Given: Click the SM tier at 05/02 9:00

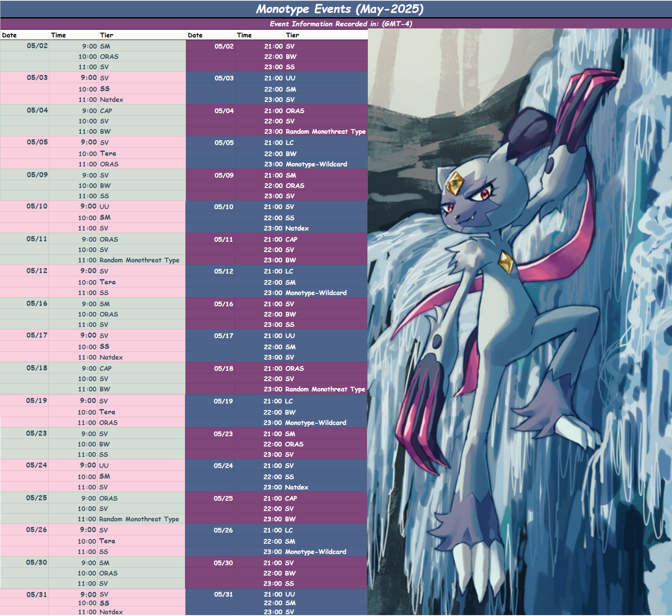Looking at the screenshot, I should (105, 46).
